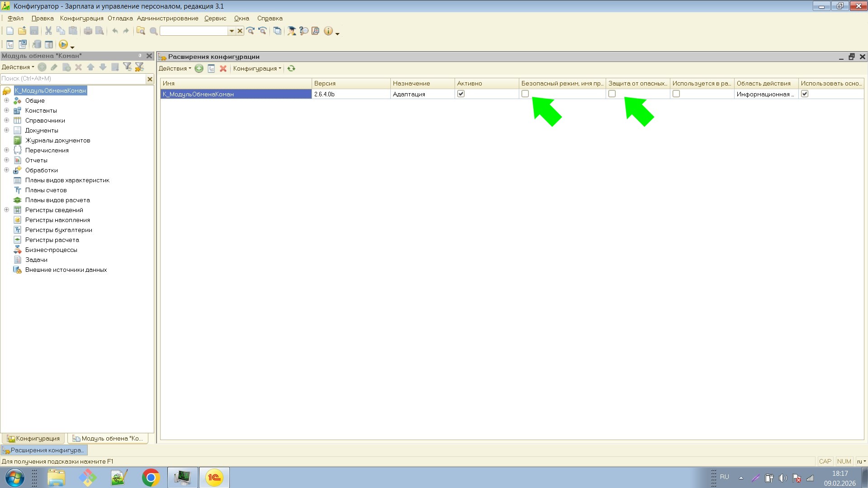
Task: Select Документы in the configuration tree
Action: coord(42,130)
